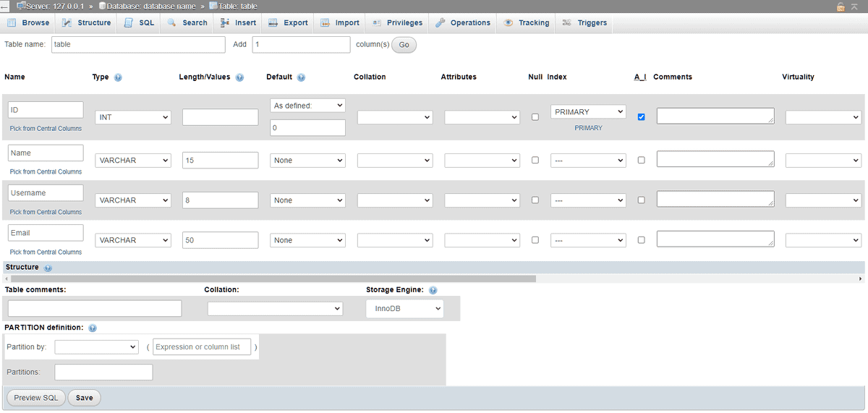The height and width of the screenshot is (413, 868).
Task: Enable Null for the Name column
Action: pyautogui.click(x=535, y=161)
